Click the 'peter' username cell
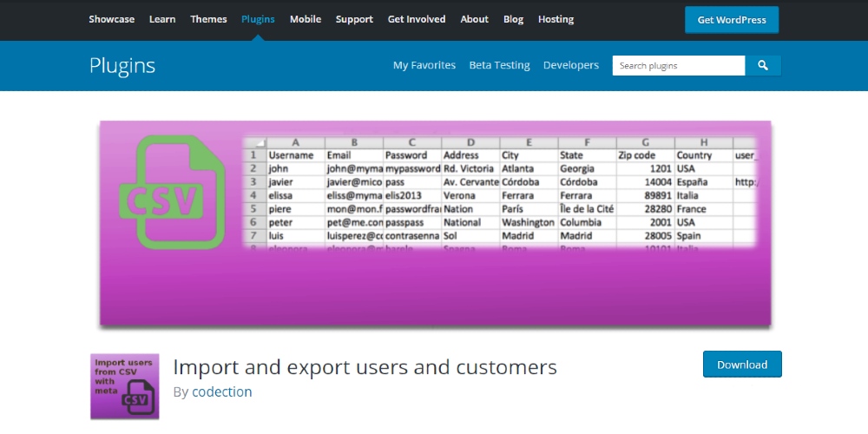Image resolution: width=868 pixels, height=434 pixels. [296, 222]
